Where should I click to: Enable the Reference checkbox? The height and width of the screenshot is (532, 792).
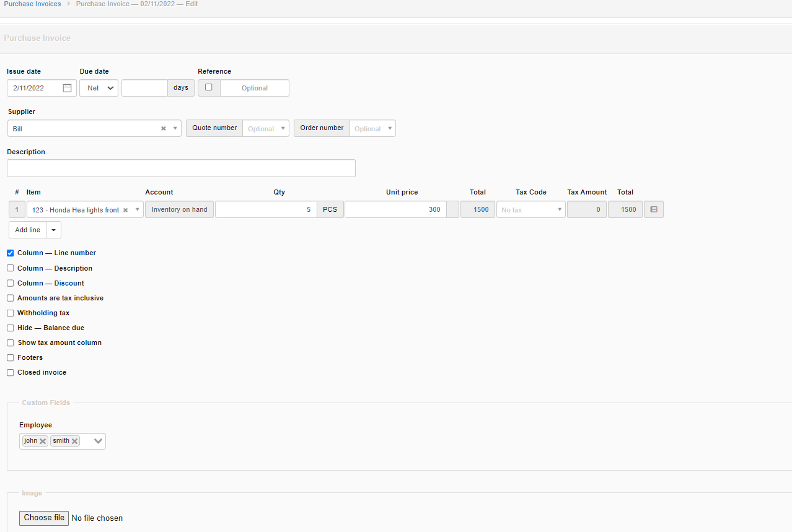(208, 87)
